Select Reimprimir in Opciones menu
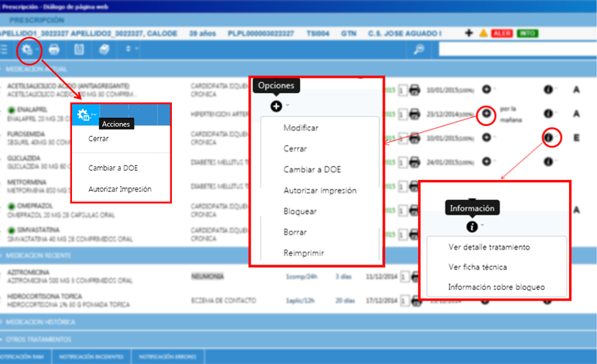 (304, 253)
